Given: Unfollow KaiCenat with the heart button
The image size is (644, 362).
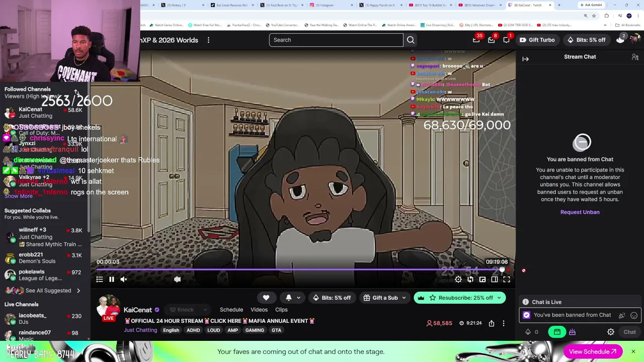Looking at the screenshot, I should 266,298.
